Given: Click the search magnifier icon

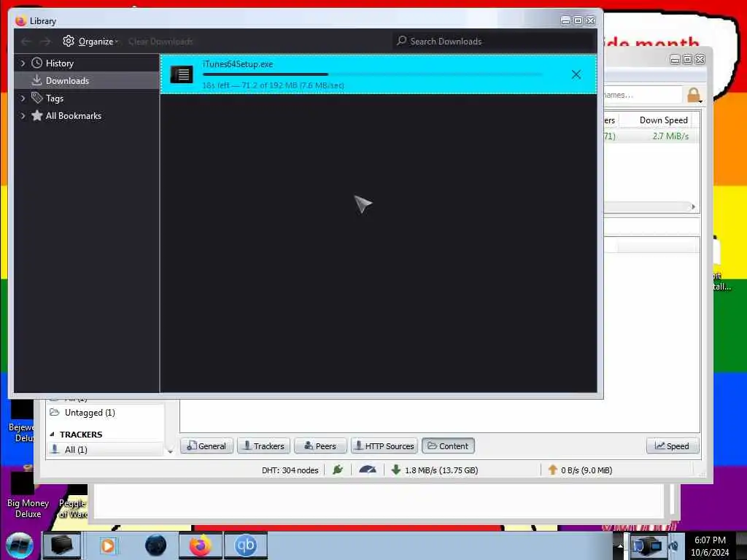Looking at the screenshot, I should (x=402, y=41).
